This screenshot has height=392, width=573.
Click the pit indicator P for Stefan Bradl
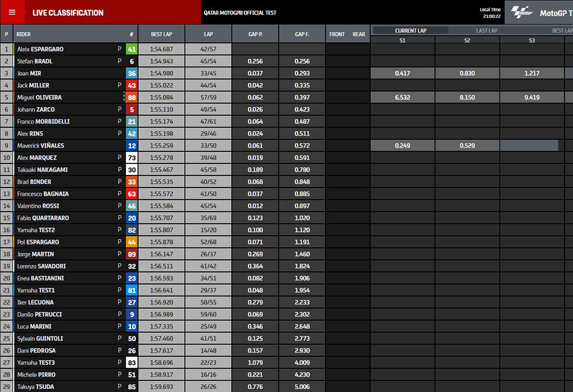[x=119, y=61]
